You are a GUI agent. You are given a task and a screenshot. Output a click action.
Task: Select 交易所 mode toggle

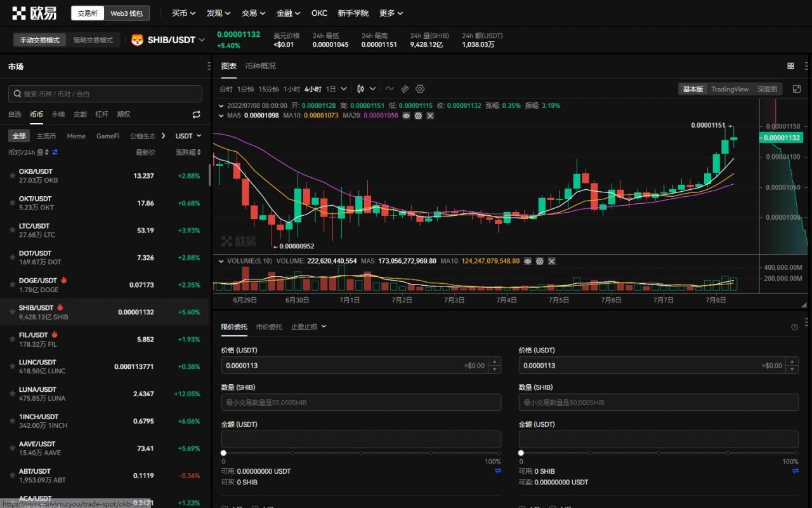(88, 13)
